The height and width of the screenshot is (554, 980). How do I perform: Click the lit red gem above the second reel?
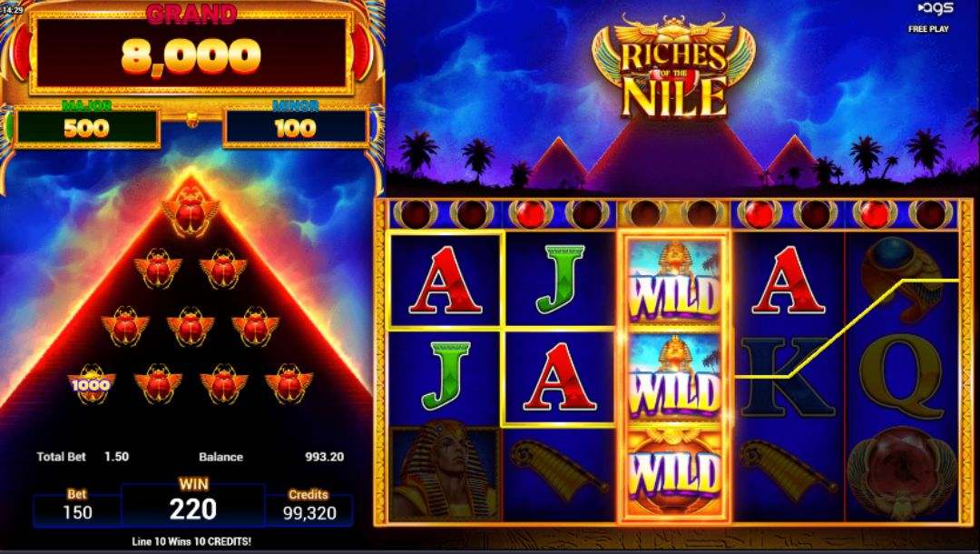530,214
